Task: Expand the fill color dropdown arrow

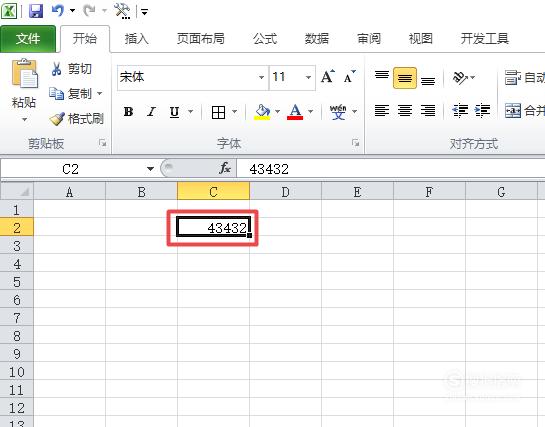Action: tap(277, 112)
